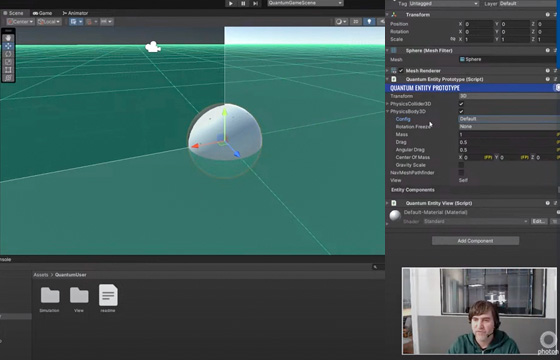The height and width of the screenshot is (360, 560).
Task: Uncheck PhysicsBody3D checkbox
Action: [461, 111]
